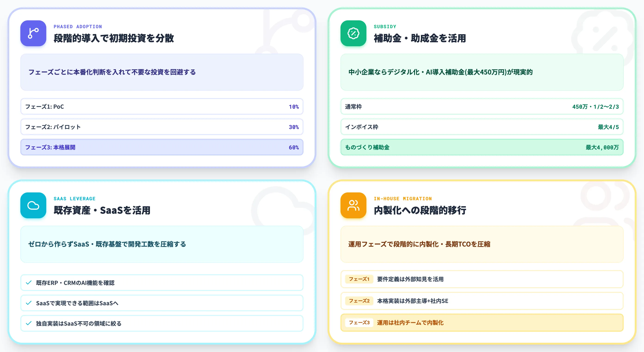Click the 本格実装は外部主導+社内SE text
Image resolution: width=644 pixels, height=352 pixels.
pyautogui.click(x=412, y=301)
